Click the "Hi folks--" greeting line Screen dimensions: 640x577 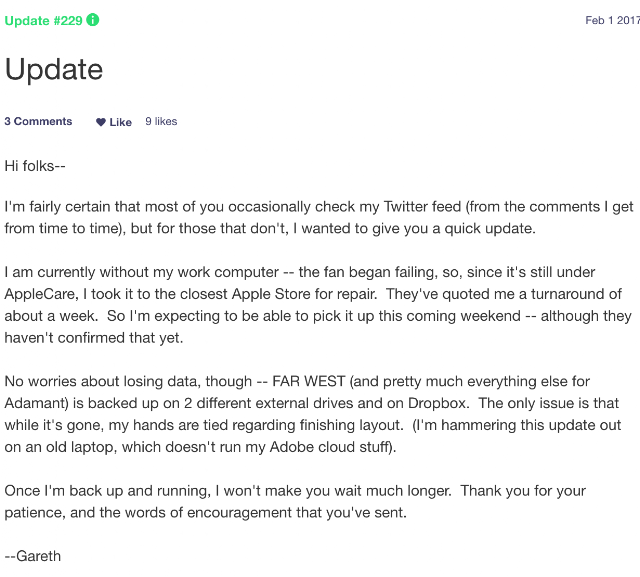coord(35,164)
